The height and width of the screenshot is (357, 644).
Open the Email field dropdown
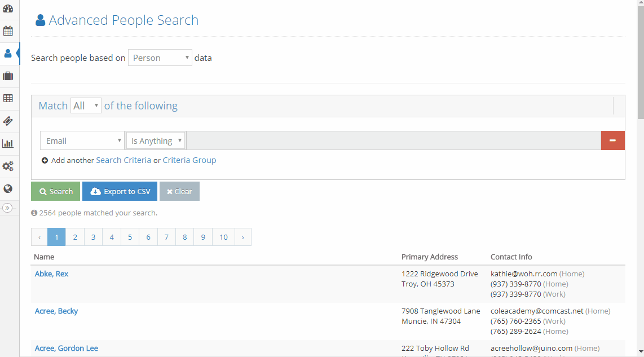click(x=82, y=141)
